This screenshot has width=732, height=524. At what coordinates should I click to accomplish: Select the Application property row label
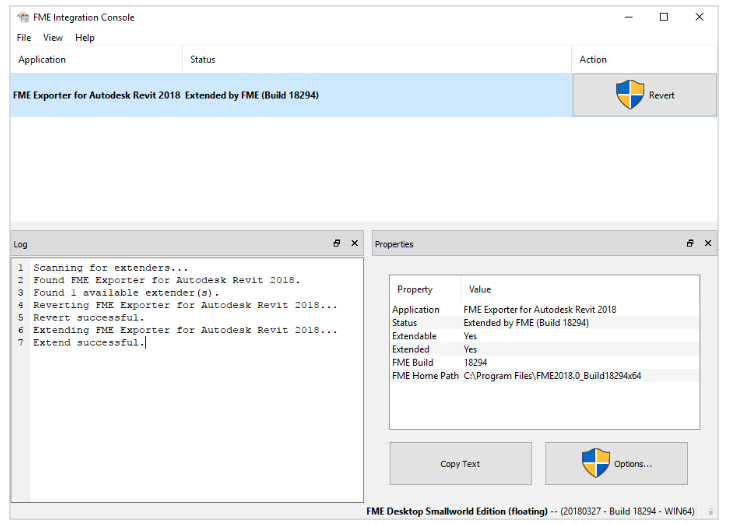pyautogui.click(x=415, y=310)
